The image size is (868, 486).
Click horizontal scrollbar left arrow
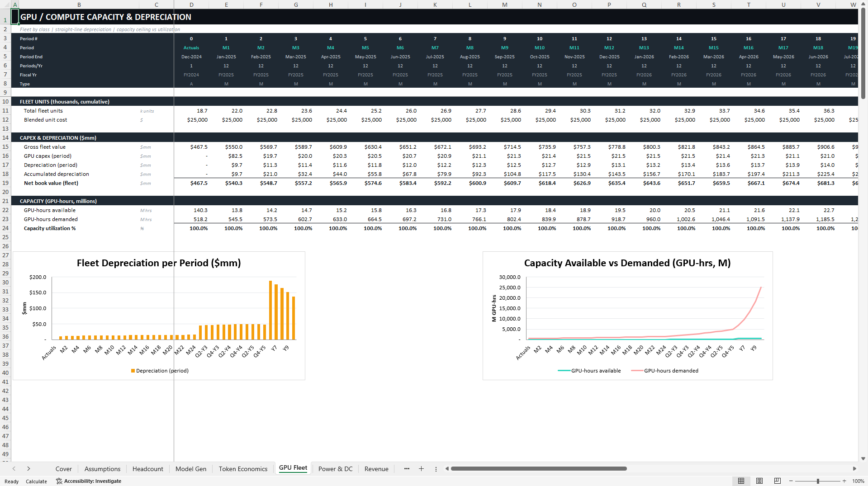coord(447,469)
